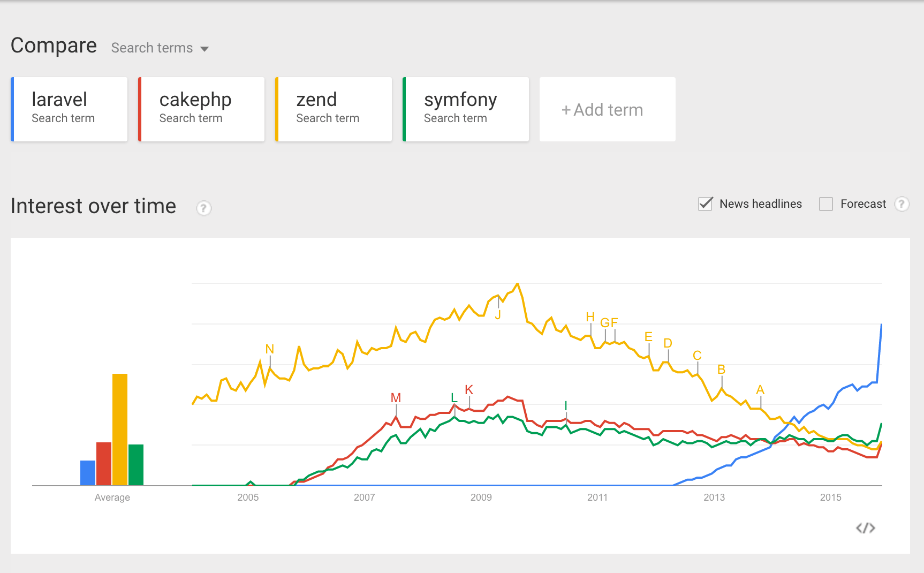Click the blue laravel average bar
The width and height of the screenshot is (924, 573).
coord(88,473)
